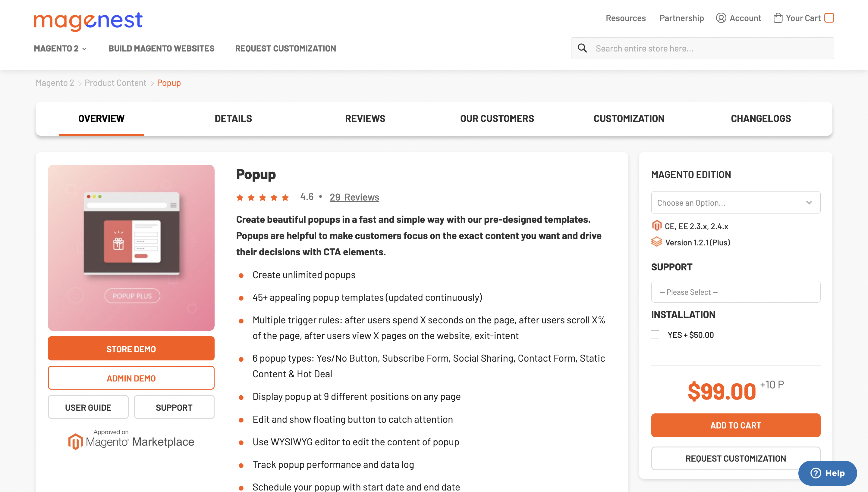
Task: Click the layers icon next to Version 1.2.1(Plus)
Action: pos(656,242)
